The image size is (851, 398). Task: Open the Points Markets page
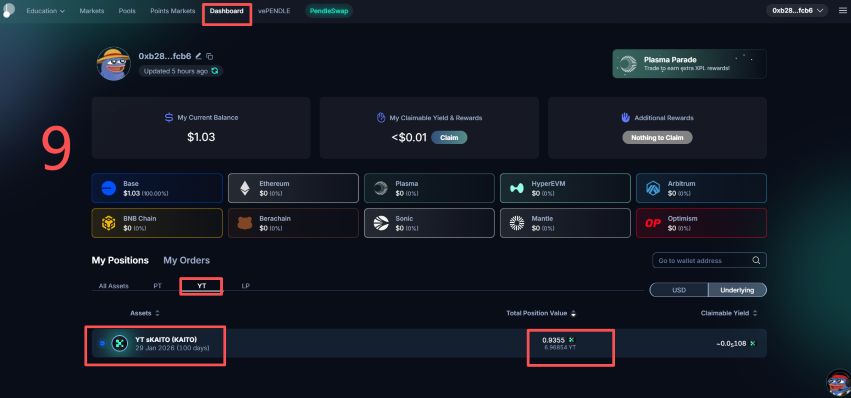(173, 11)
